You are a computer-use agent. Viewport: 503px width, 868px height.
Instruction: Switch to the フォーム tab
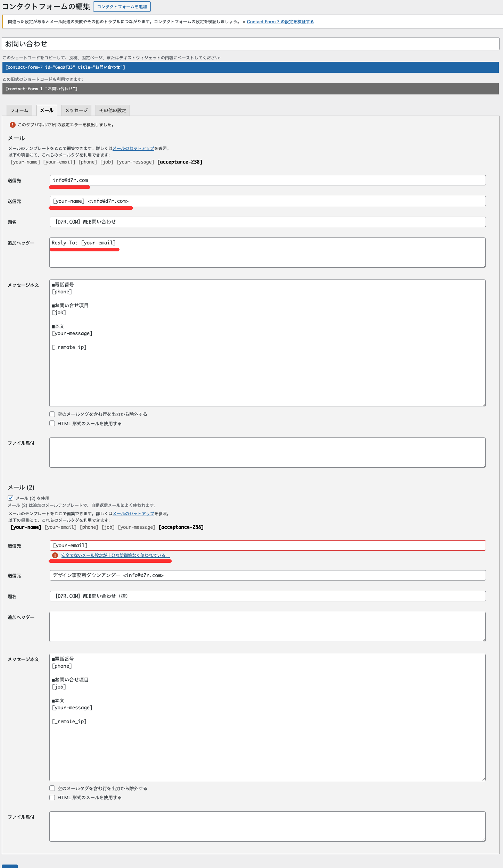pyautogui.click(x=19, y=110)
